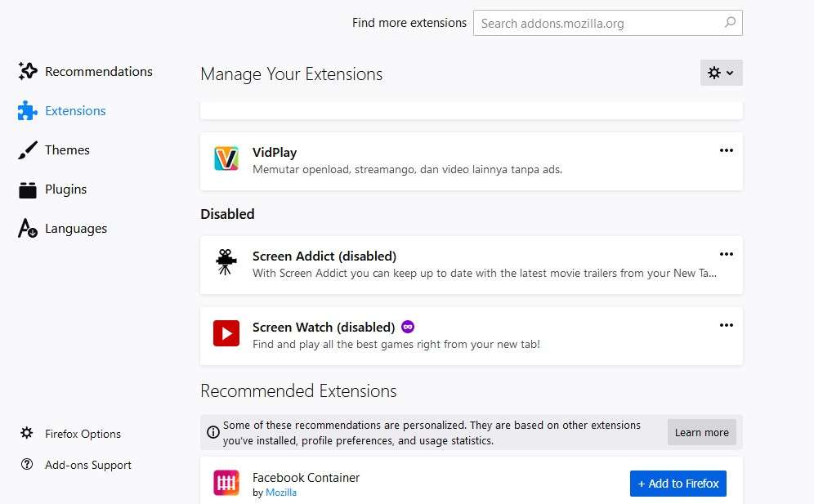Click the Facebook Container fence icon
This screenshot has height=504, width=814.
coord(226,483)
